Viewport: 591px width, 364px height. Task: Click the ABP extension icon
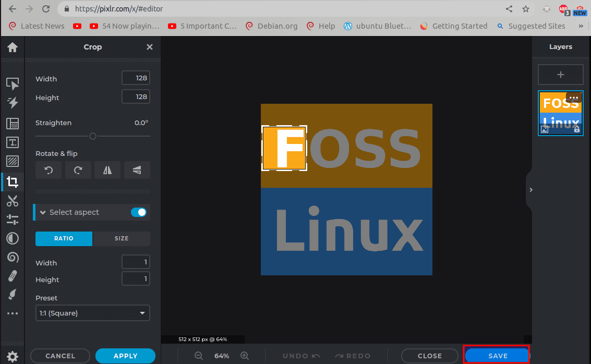point(564,9)
